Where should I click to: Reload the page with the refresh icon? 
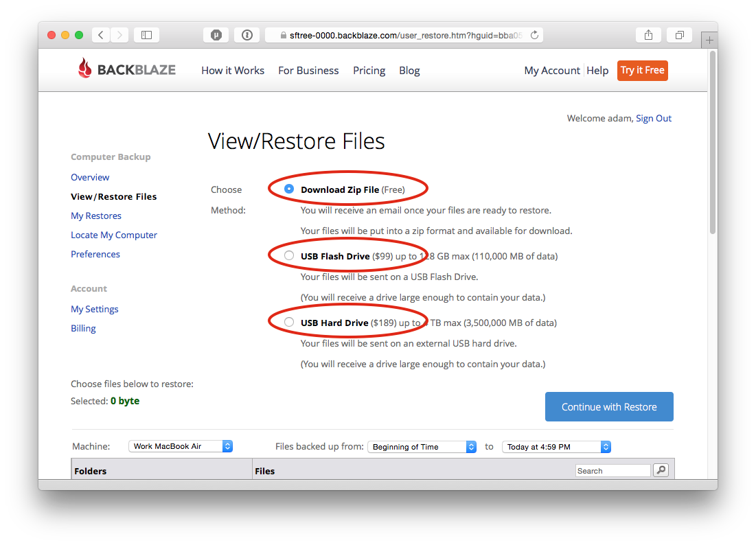tap(534, 35)
